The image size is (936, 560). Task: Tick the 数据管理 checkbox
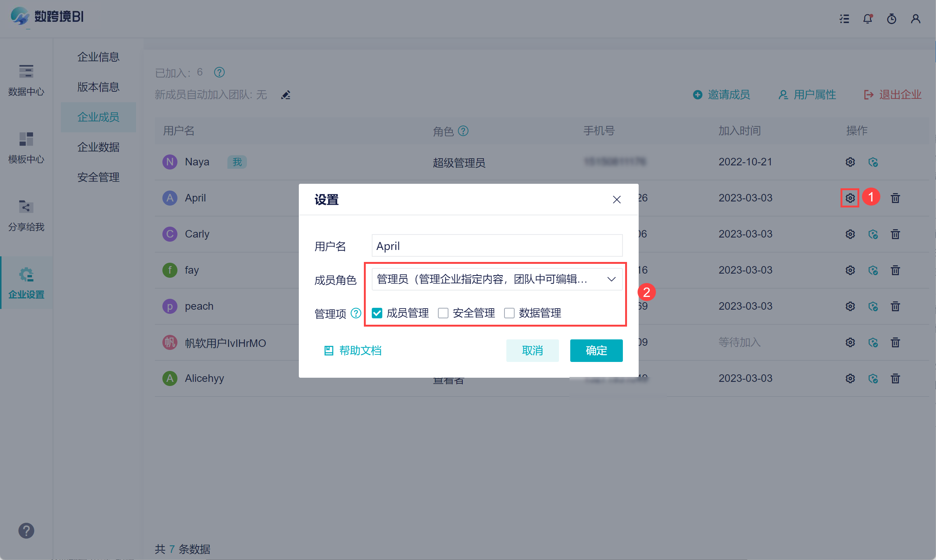(509, 313)
